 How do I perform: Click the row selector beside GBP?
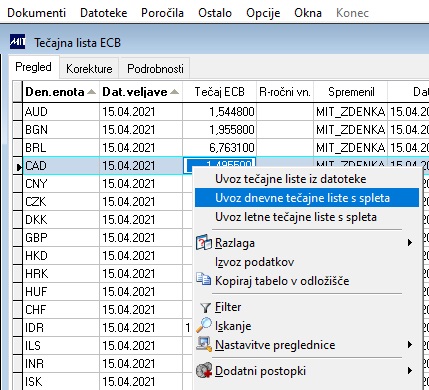point(18,238)
